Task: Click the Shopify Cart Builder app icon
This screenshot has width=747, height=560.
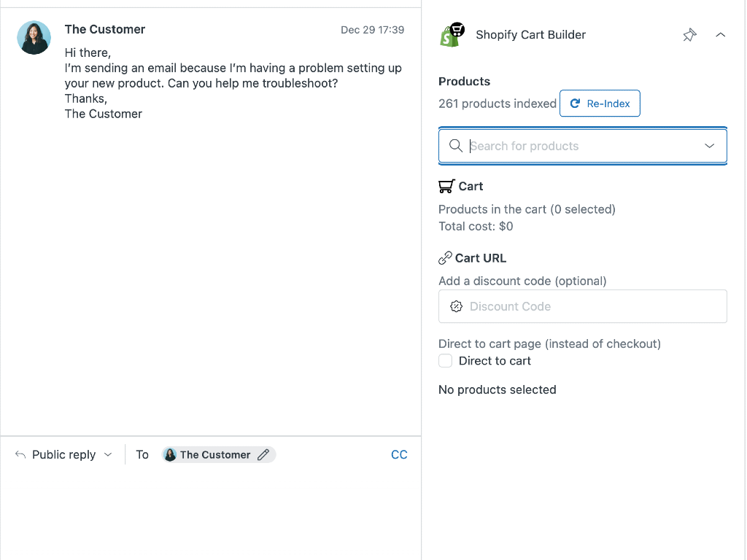Action: coord(452,34)
